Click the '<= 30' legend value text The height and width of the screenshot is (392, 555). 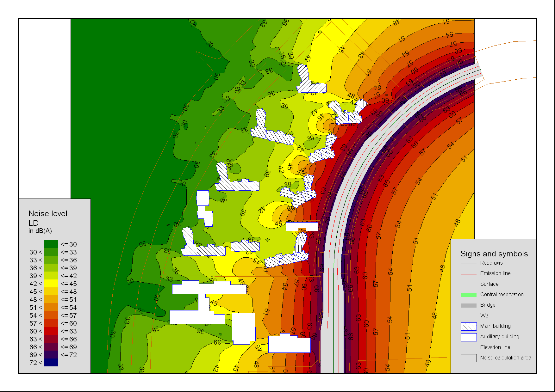coord(69,244)
